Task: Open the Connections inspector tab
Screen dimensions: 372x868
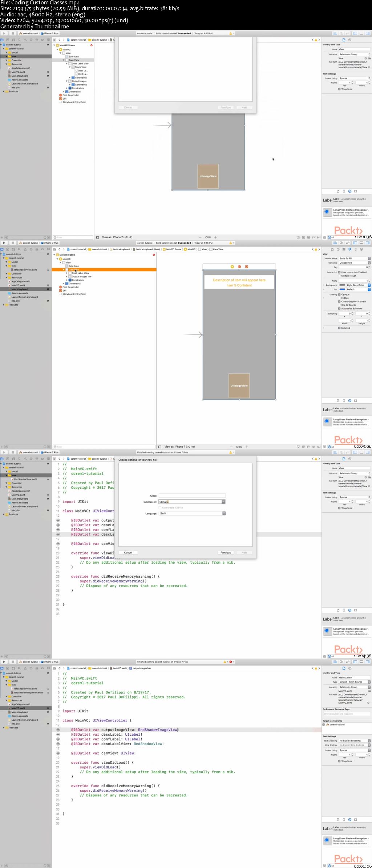Action: click(x=361, y=249)
